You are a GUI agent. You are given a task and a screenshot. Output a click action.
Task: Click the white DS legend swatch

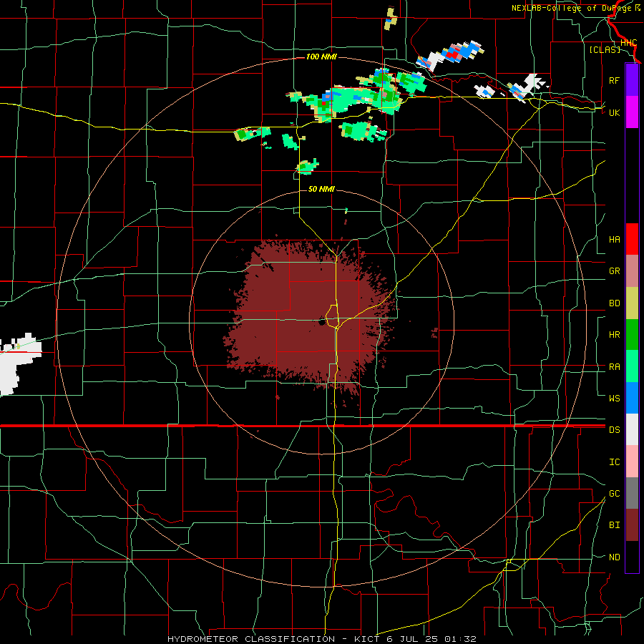click(x=632, y=429)
